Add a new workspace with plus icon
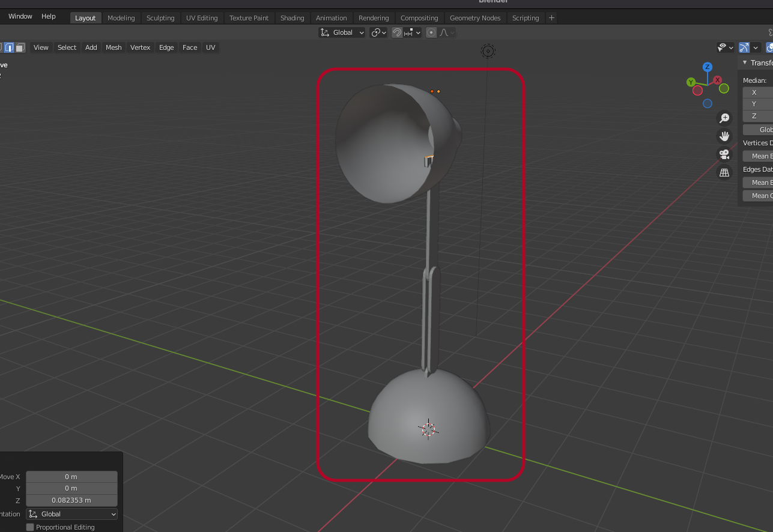The width and height of the screenshot is (773, 532). [551, 17]
